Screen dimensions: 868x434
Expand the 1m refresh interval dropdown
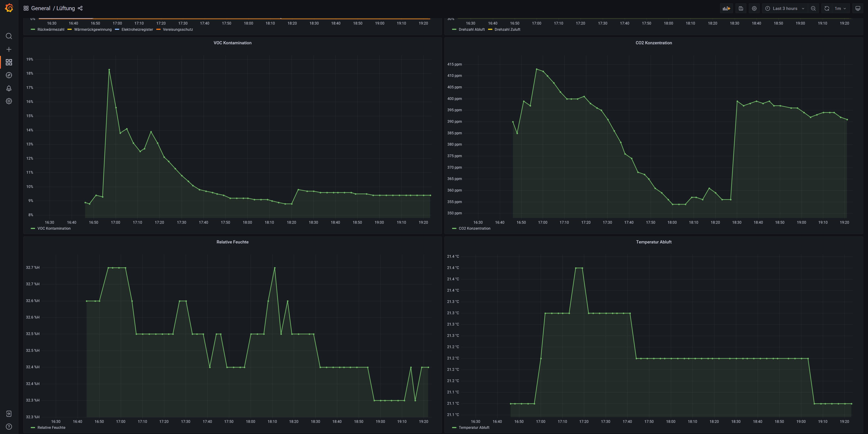pos(840,8)
